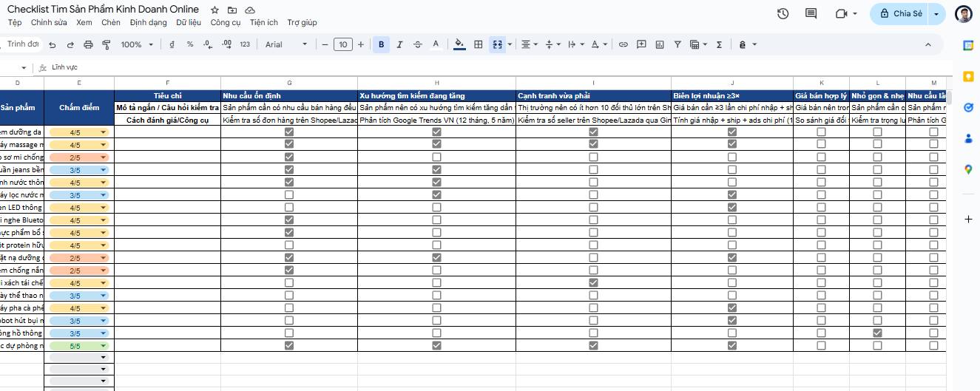Toggle italic formatting
This screenshot has height=391, width=980.
tap(399, 44)
